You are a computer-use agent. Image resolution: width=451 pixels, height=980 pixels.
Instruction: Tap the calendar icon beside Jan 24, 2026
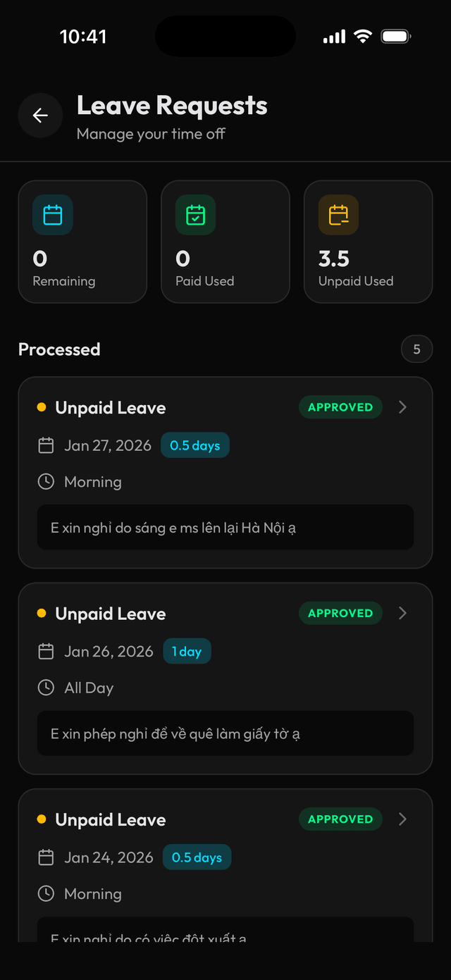point(46,857)
